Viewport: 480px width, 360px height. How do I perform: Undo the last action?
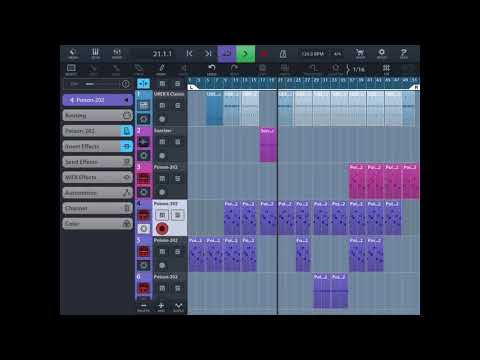(x=212, y=70)
